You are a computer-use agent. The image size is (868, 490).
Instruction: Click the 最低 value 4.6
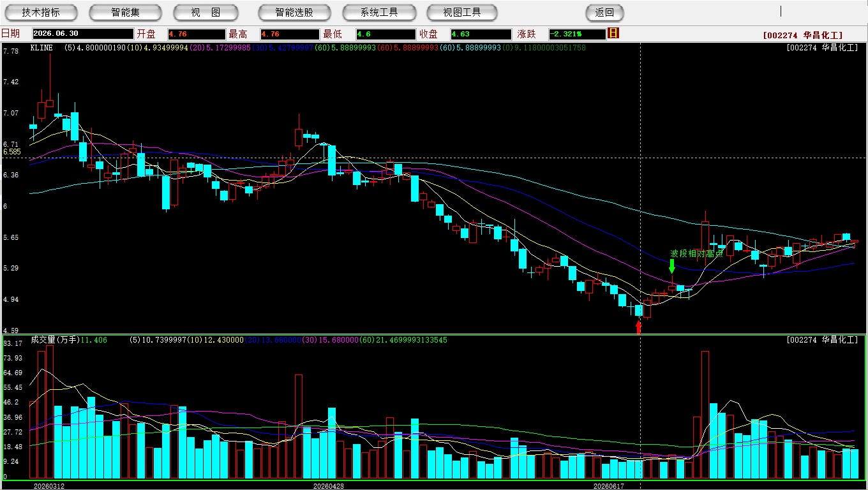click(385, 34)
